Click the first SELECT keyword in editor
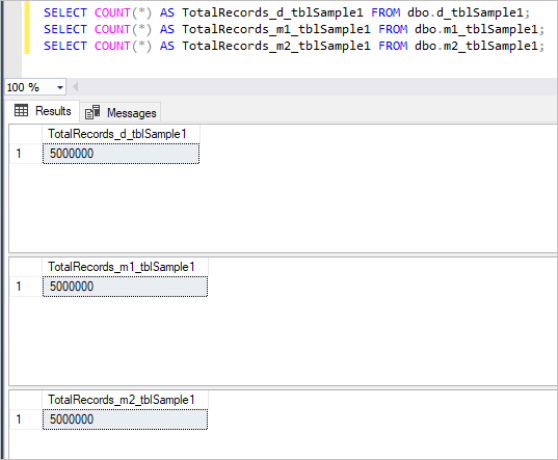The image size is (558, 460). (x=65, y=13)
